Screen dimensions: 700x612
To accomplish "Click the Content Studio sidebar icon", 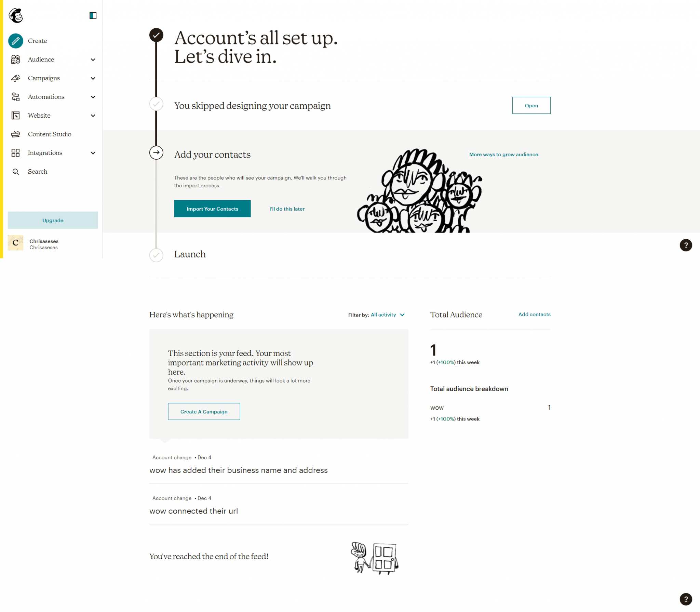I will tap(16, 133).
